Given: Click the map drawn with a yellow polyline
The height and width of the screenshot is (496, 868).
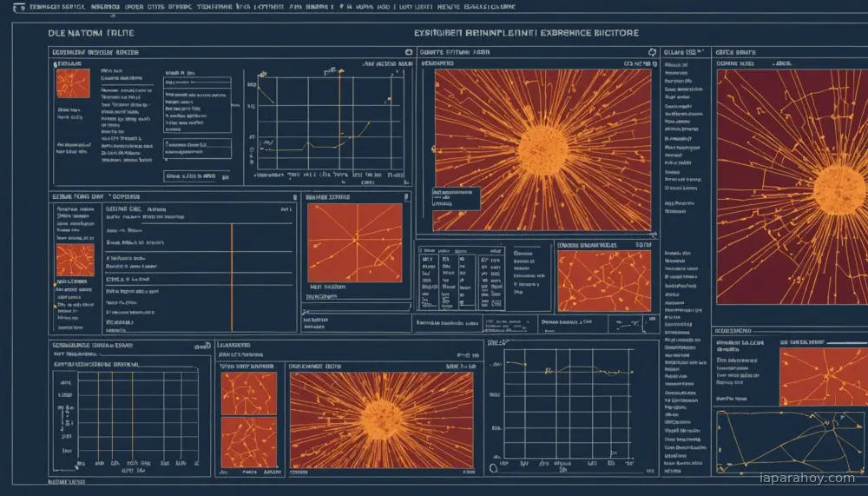Looking at the screenshot, I should [x=792, y=441].
